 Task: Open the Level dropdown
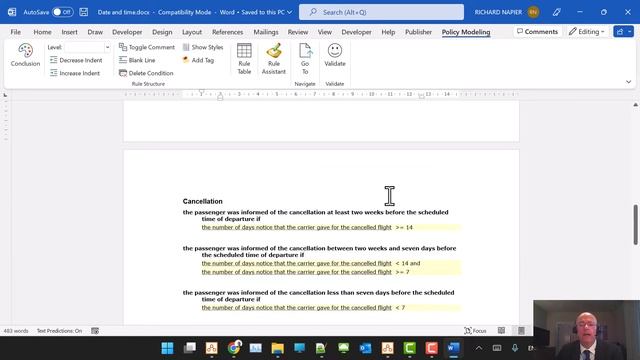107,47
